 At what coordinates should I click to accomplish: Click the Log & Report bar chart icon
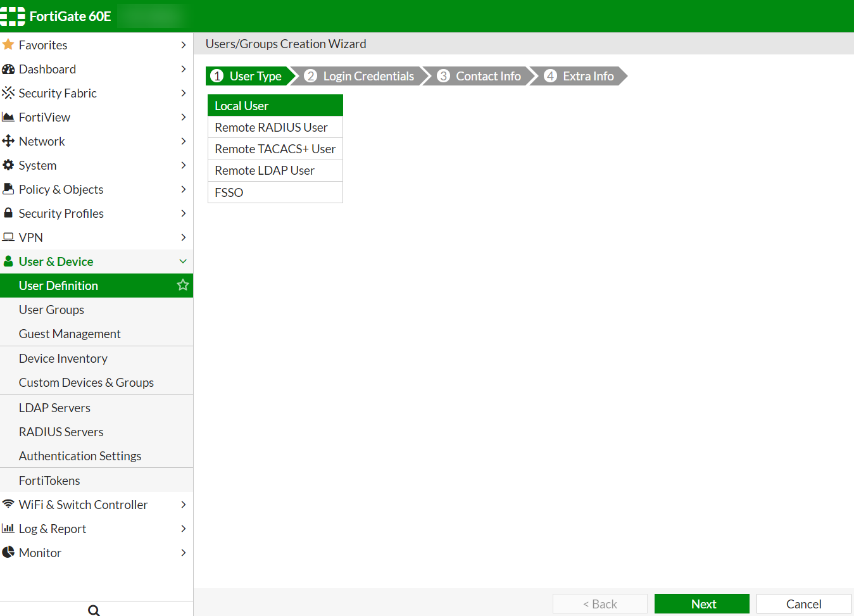point(8,528)
